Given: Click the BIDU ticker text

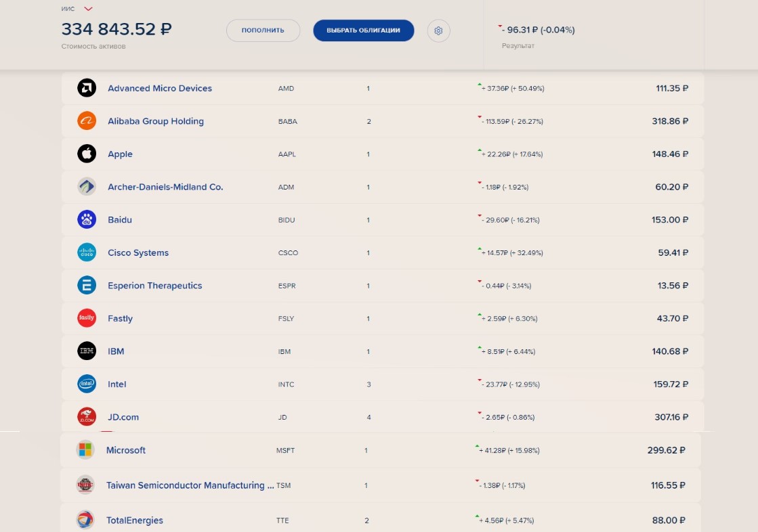Looking at the screenshot, I should point(287,220).
